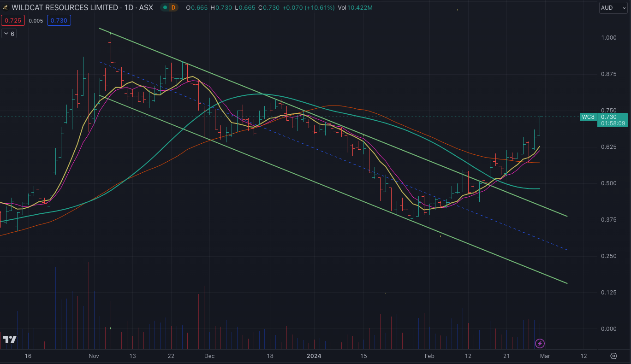
Task: Click the +0.070 (+10.61%) change value
Action: click(x=308, y=8)
